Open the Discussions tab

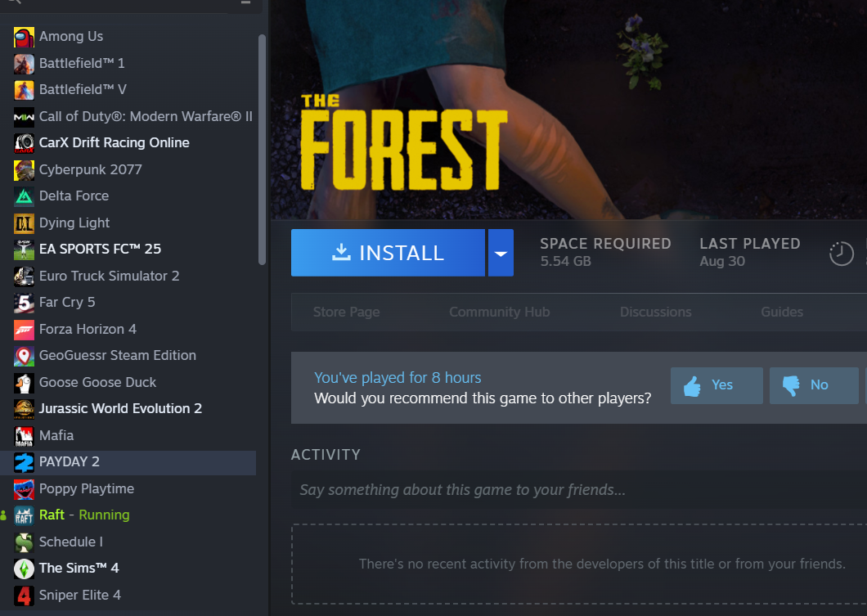655,312
